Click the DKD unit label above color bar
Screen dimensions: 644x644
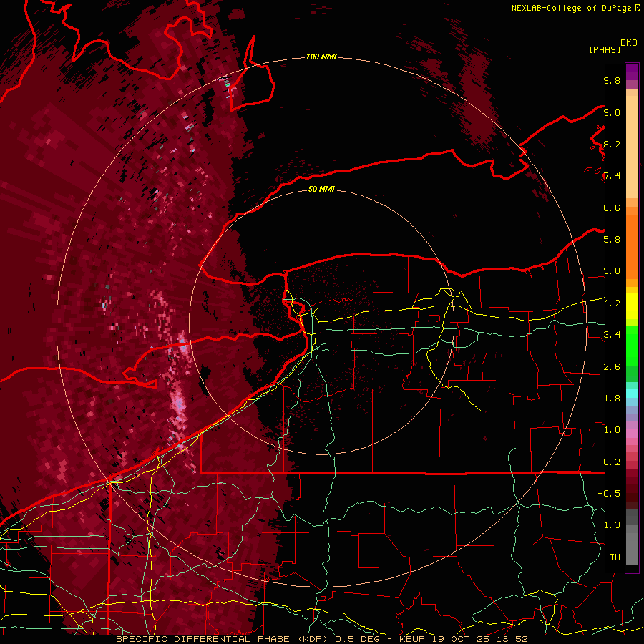click(x=628, y=43)
